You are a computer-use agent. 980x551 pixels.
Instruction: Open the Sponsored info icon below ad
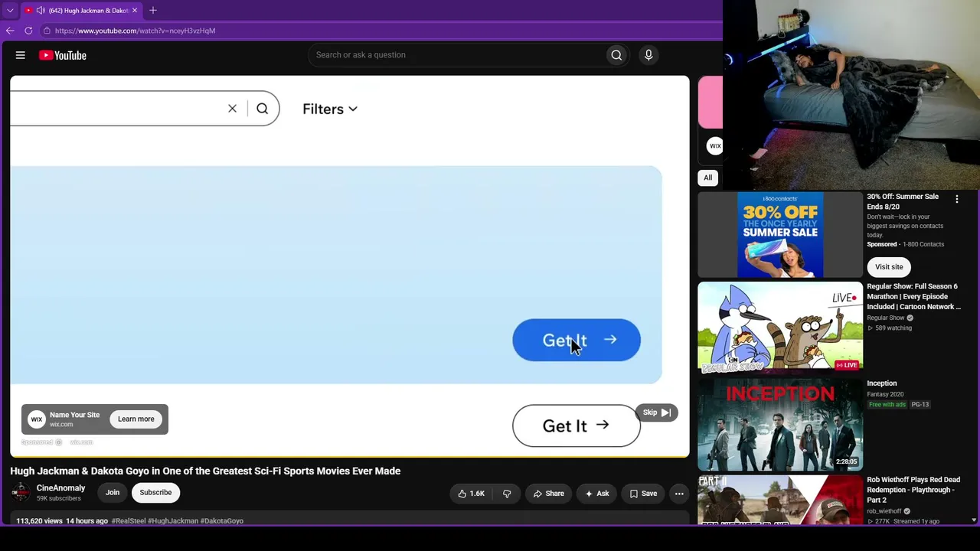[x=58, y=442]
